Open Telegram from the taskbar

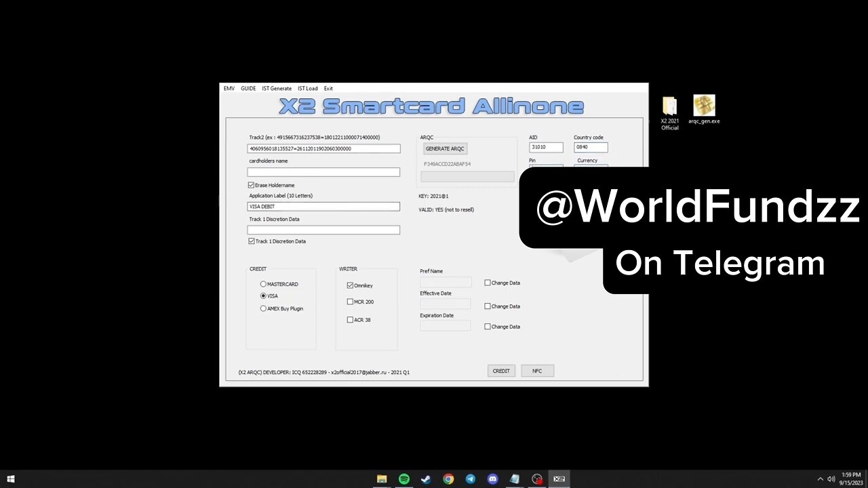point(471,479)
